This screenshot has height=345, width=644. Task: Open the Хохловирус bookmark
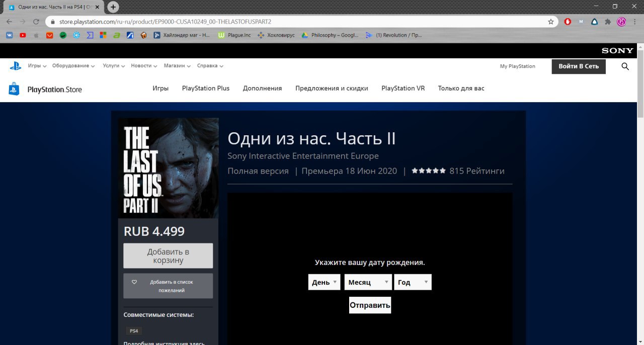point(276,35)
